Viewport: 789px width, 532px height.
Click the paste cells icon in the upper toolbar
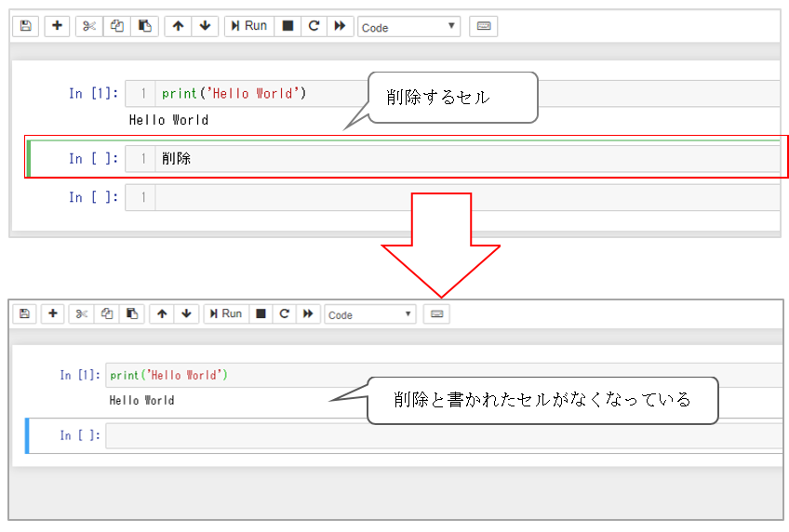[144, 26]
